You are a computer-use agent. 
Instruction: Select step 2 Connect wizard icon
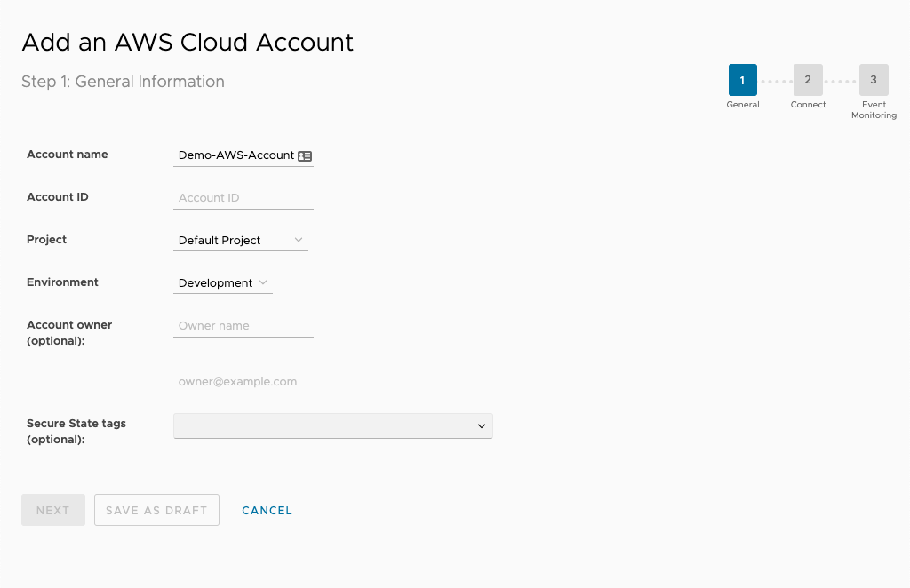[808, 79]
